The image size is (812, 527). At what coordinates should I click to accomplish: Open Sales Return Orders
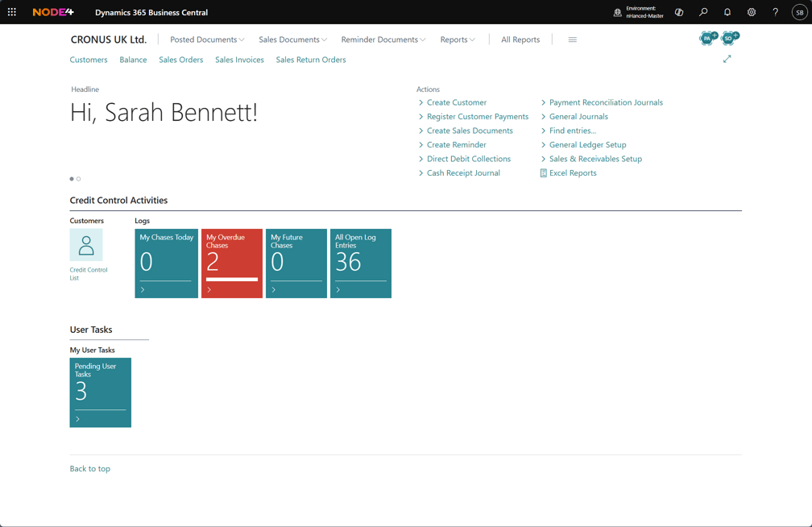click(x=311, y=60)
